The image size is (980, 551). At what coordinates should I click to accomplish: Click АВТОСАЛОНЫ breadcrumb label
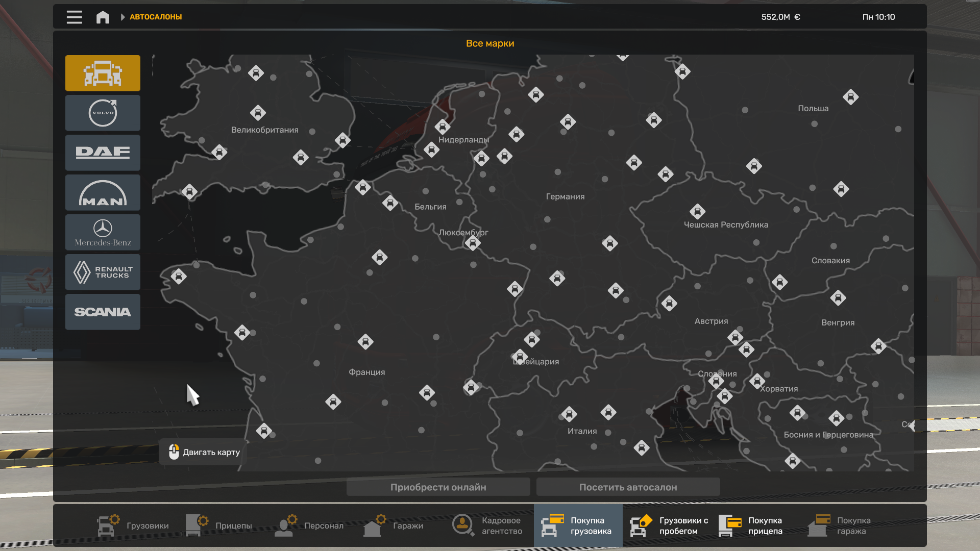pos(156,17)
